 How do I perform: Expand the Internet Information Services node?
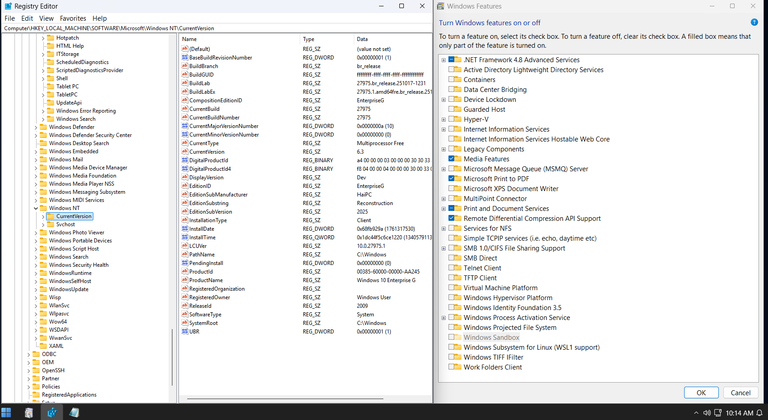tap(444, 129)
